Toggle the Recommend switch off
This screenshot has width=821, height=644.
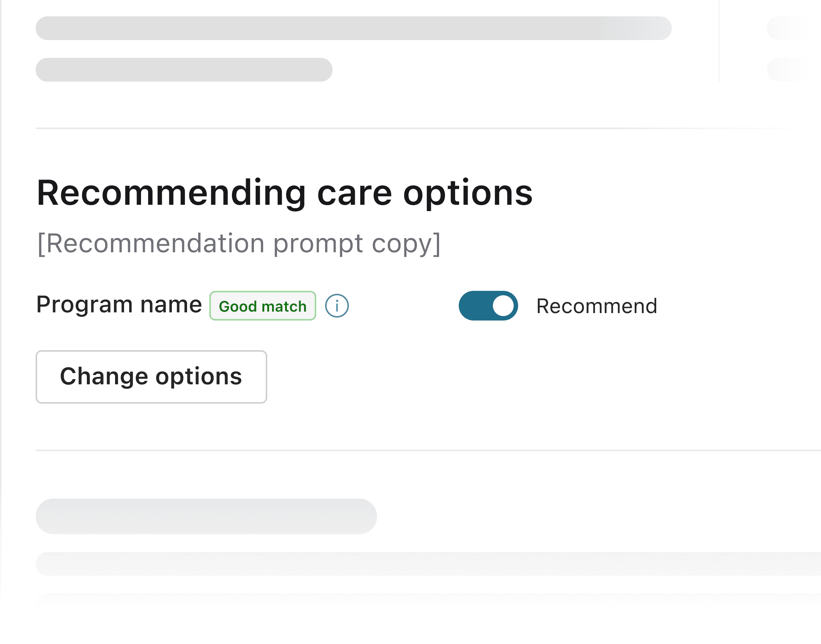pos(488,306)
